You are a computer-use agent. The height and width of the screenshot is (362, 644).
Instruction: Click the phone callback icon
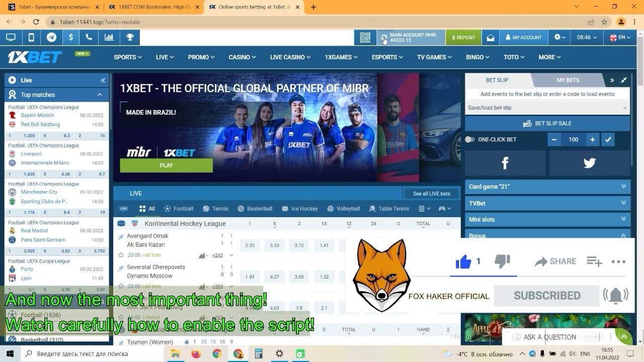pos(89,37)
